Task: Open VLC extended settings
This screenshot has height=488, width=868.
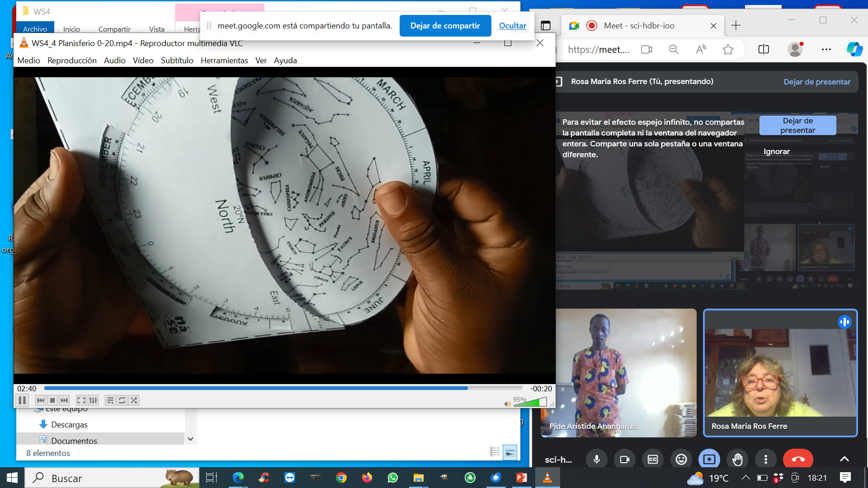Action: (x=93, y=400)
